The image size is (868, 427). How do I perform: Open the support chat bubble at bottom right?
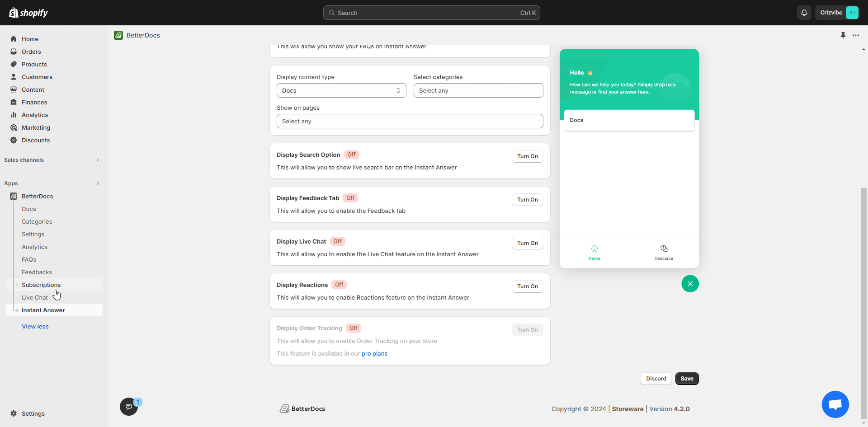point(835,404)
